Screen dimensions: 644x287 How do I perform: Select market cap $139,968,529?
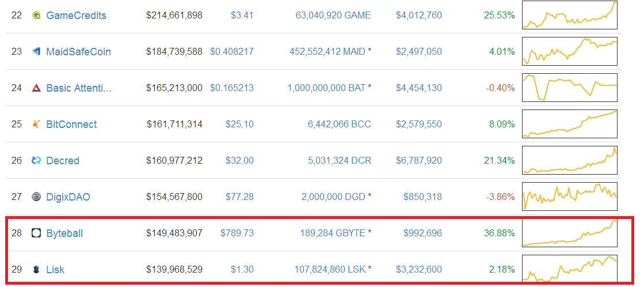click(x=174, y=270)
